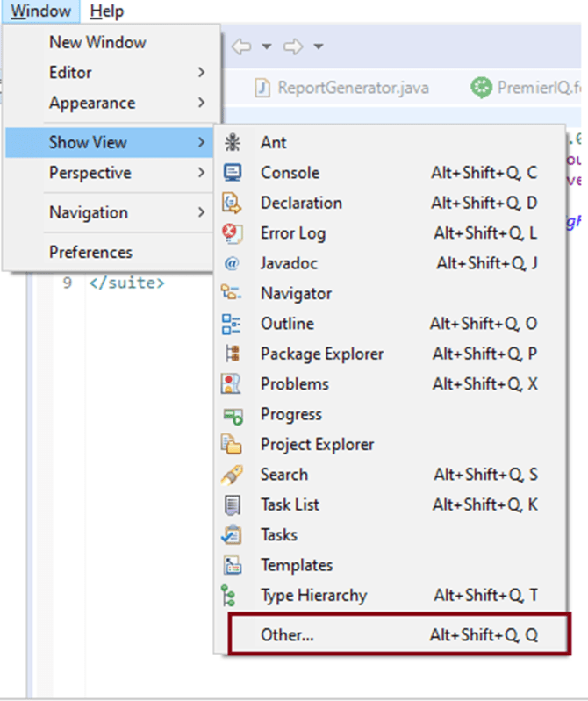Click the Package Explorer icon
The image size is (588, 701).
233,354
